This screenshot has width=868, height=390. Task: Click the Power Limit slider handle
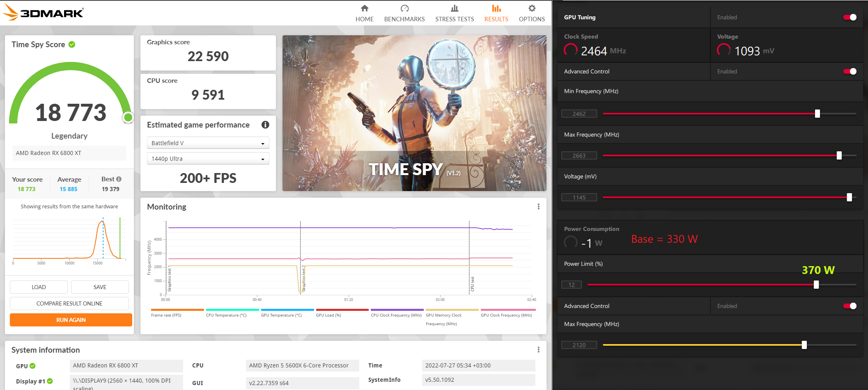pyautogui.click(x=816, y=285)
